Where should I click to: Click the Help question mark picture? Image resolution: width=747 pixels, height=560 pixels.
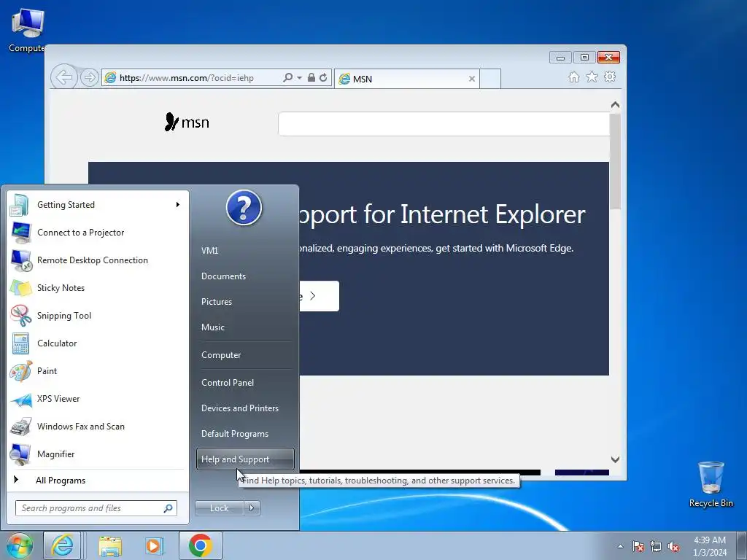click(x=244, y=208)
